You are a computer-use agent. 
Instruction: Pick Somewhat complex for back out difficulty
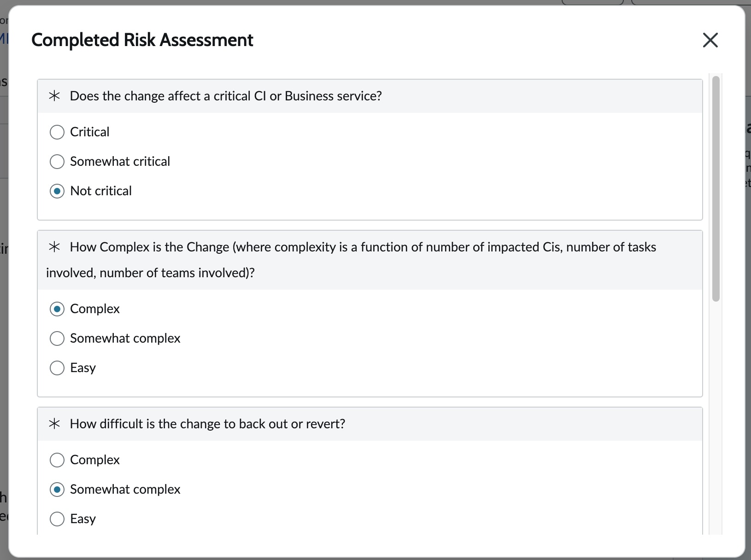[x=57, y=490]
